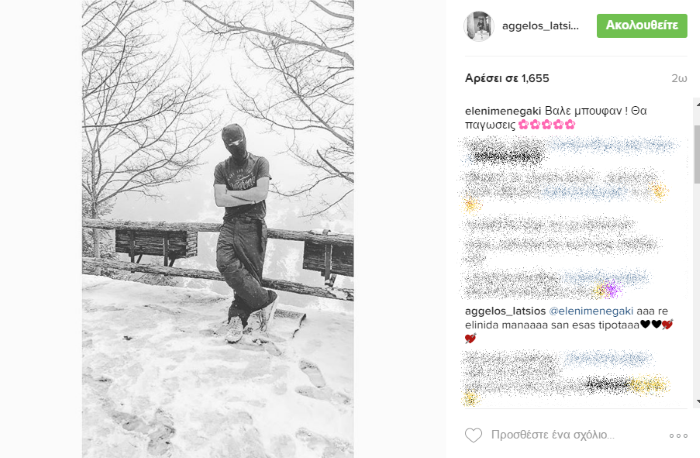Image resolution: width=700 pixels, height=458 pixels.
Task: Focus the Προσθέστε ένα σχόλιο comment field
Action: [553, 435]
